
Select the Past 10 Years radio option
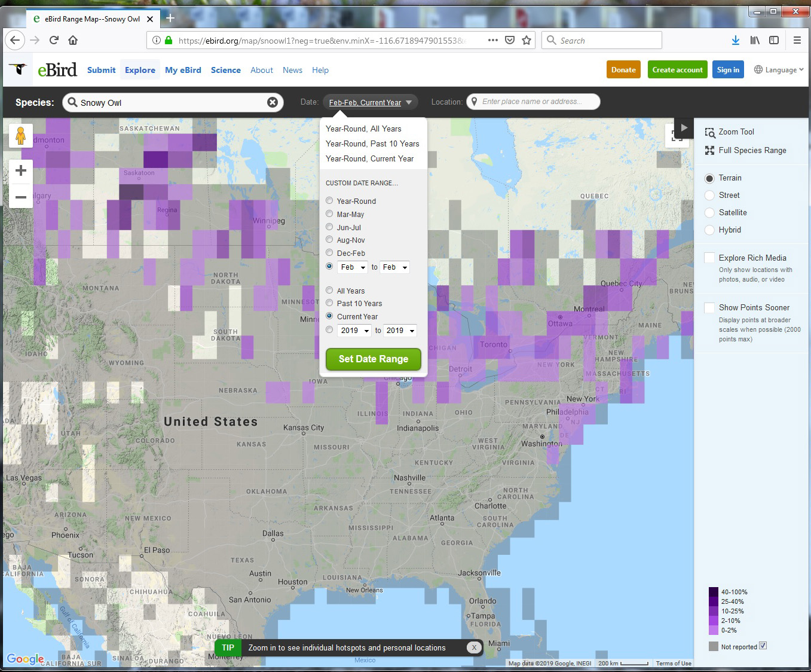(x=329, y=303)
